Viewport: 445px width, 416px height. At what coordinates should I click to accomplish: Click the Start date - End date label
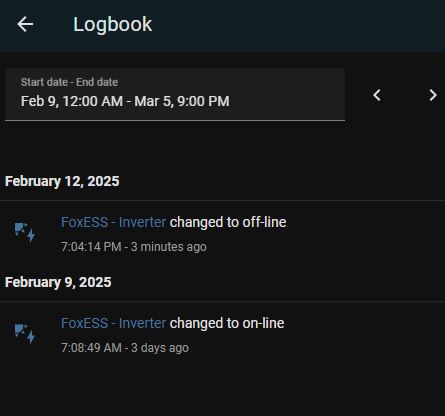(x=69, y=82)
